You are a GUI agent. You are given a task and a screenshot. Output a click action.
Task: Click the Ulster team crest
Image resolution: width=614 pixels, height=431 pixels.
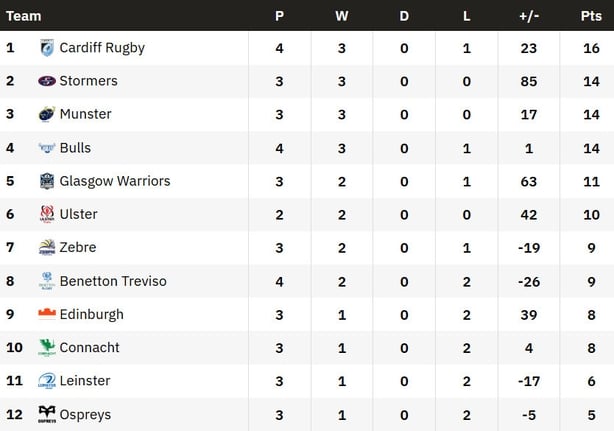tap(46, 214)
